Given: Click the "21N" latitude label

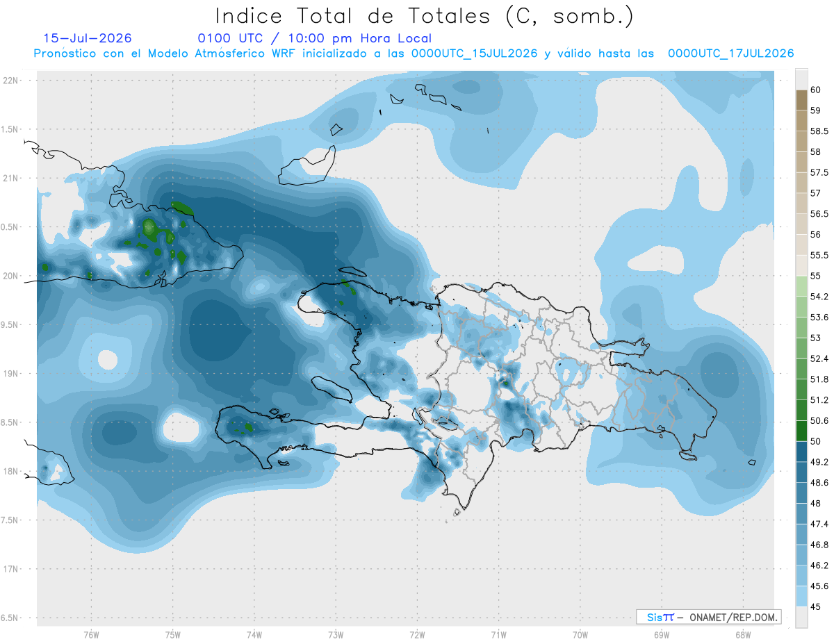Looking at the screenshot, I should tap(11, 178).
